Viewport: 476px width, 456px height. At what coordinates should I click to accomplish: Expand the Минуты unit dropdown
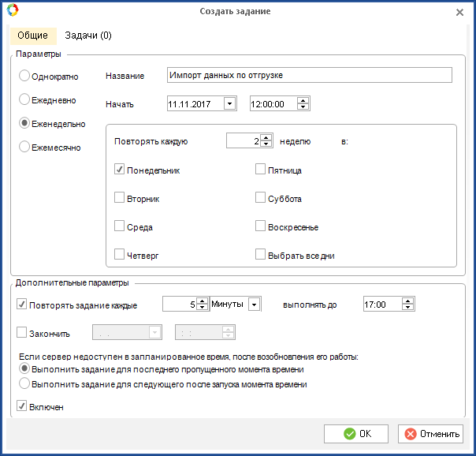coord(254,305)
